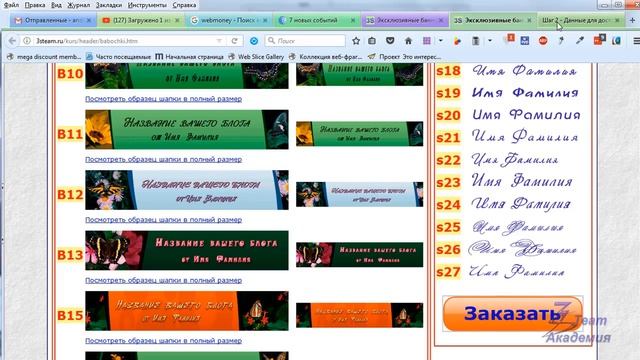Open full-size sample link under banner B10
This screenshot has width=640, height=360.
click(x=163, y=99)
